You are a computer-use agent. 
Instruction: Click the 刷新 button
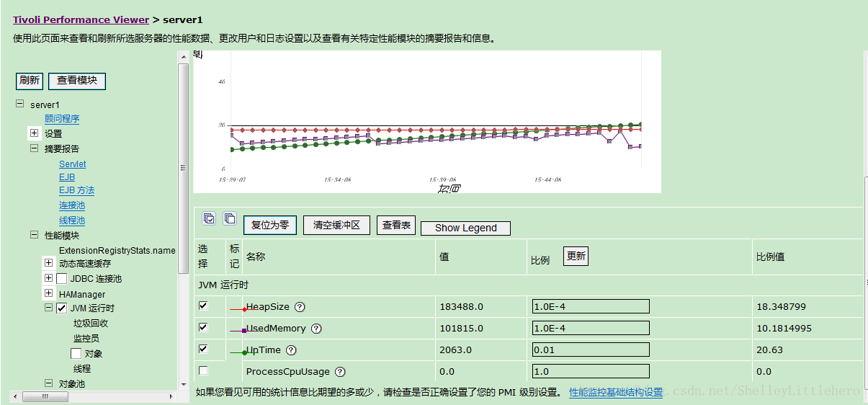click(30, 81)
